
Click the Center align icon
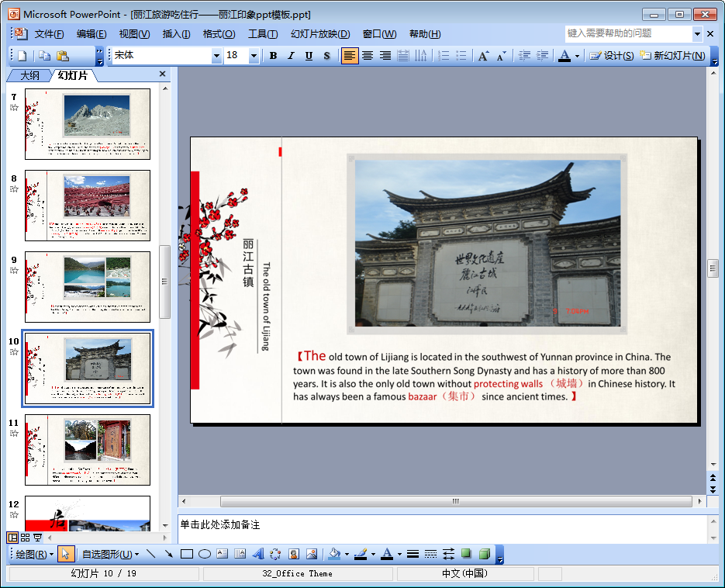pos(368,56)
